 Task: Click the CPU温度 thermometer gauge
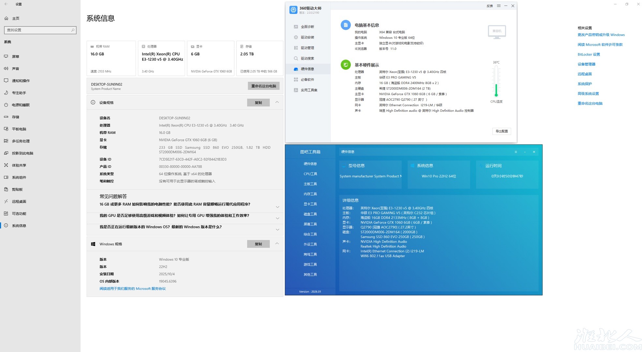pos(496,81)
